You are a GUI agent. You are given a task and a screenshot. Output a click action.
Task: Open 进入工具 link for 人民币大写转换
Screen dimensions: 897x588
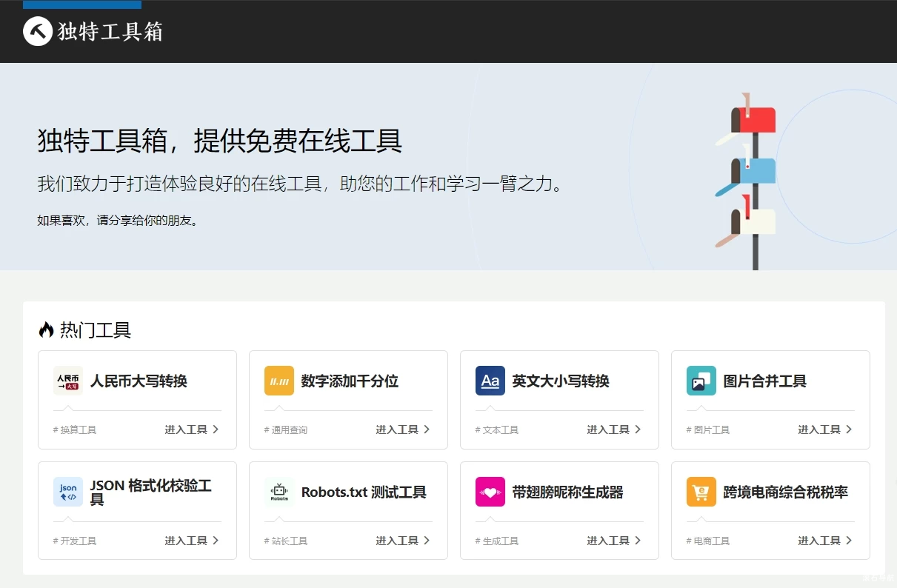click(x=186, y=430)
